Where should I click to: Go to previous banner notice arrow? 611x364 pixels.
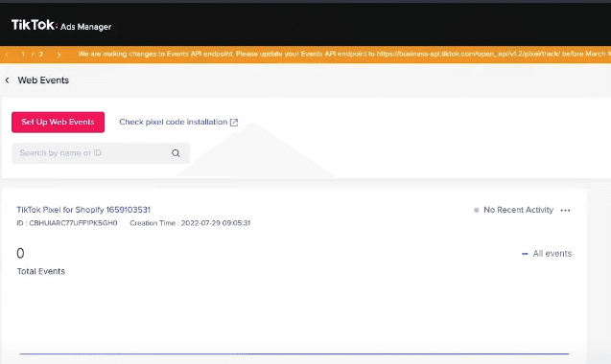click(x=7, y=55)
